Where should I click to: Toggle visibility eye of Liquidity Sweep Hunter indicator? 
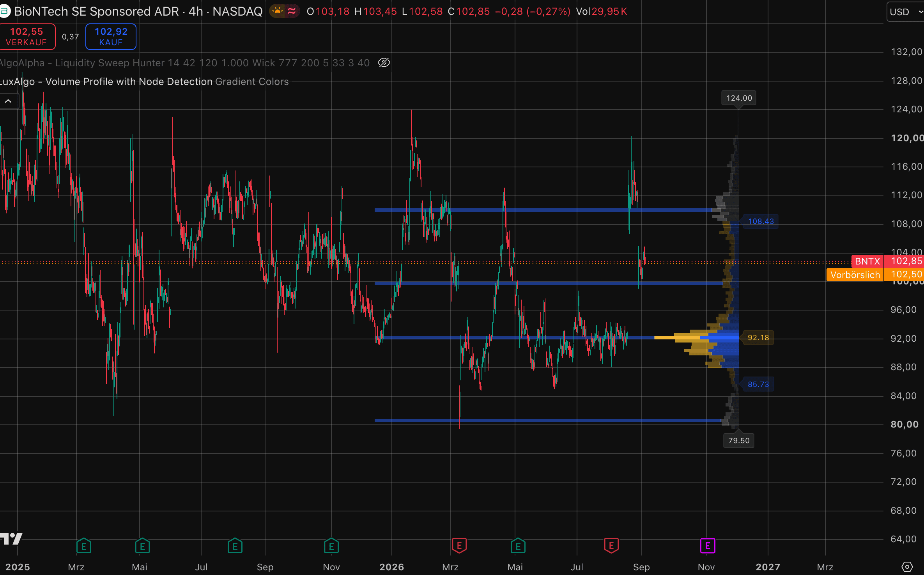pos(384,63)
